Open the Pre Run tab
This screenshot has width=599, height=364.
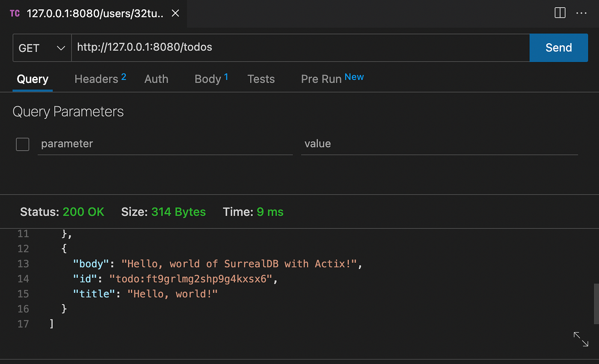pyautogui.click(x=321, y=79)
